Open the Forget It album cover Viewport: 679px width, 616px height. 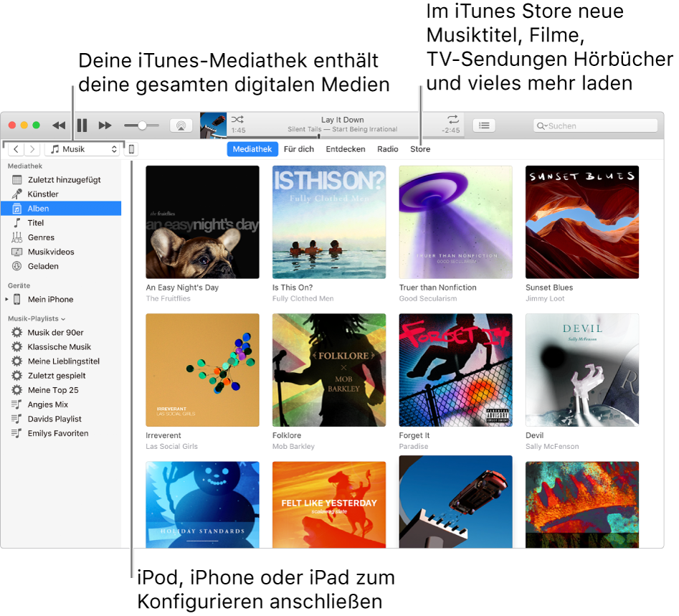pos(455,370)
